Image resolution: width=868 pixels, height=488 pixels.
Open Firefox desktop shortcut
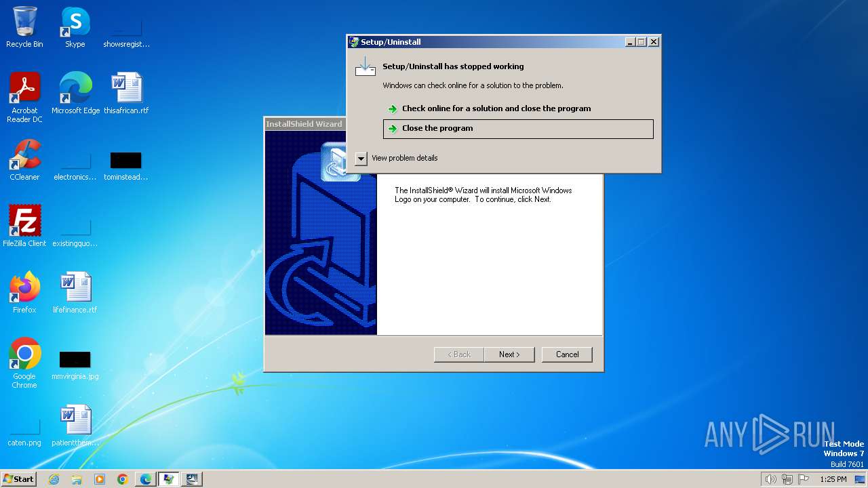point(24,292)
